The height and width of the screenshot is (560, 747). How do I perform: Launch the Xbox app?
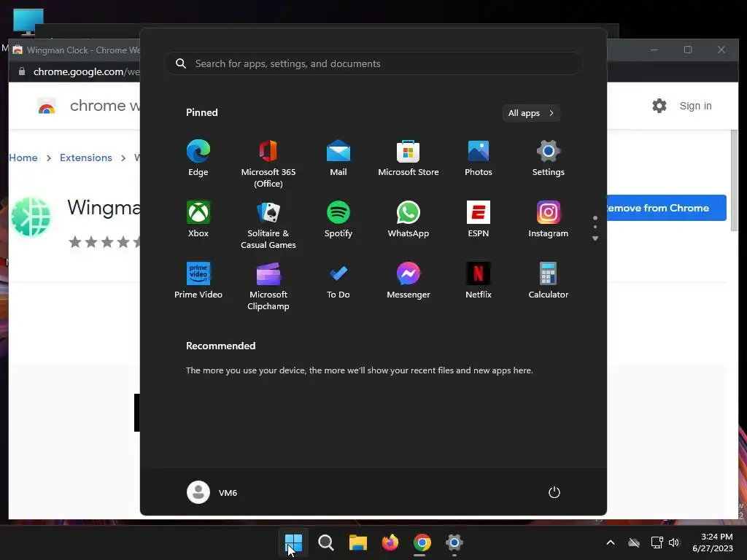[x=198, y=219]
